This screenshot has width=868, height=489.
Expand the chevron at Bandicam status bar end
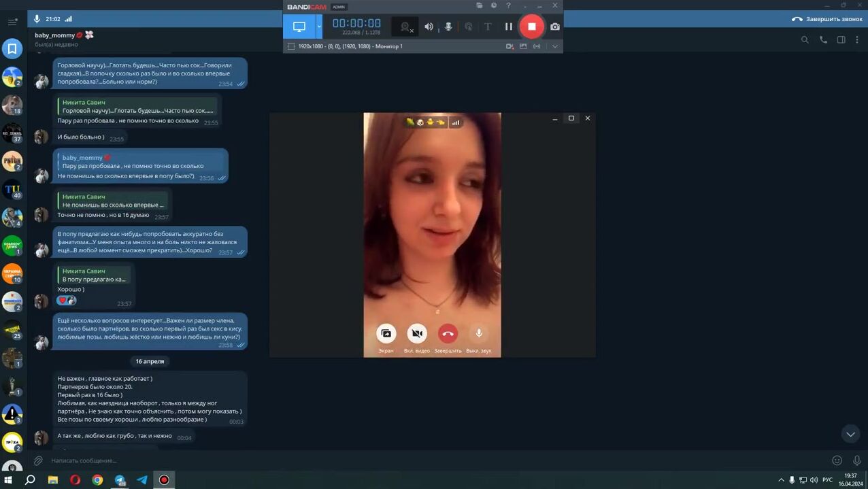coord(555,46)
